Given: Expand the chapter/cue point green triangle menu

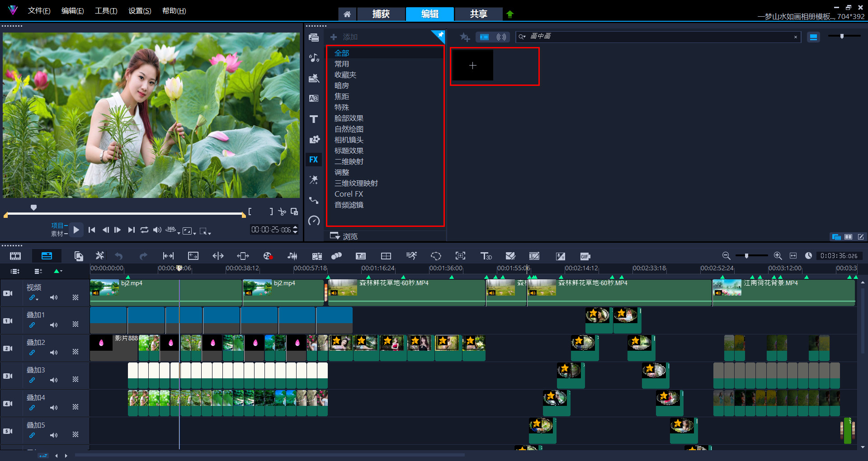Looking at the screenshot, I should 58,271.
